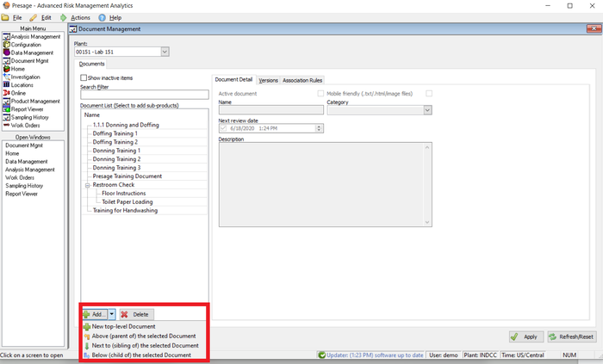Click the Configuration icon in Main Menu
Screen dimensions: 603x364
pos(6,45)
